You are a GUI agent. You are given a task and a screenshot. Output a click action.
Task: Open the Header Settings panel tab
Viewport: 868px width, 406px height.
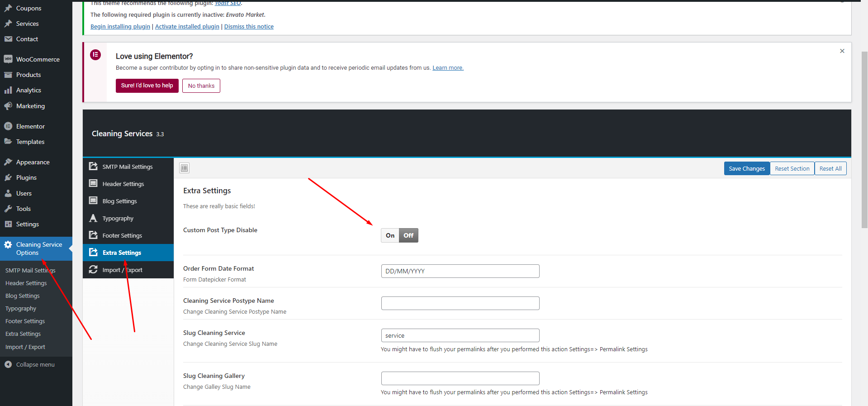128,184
